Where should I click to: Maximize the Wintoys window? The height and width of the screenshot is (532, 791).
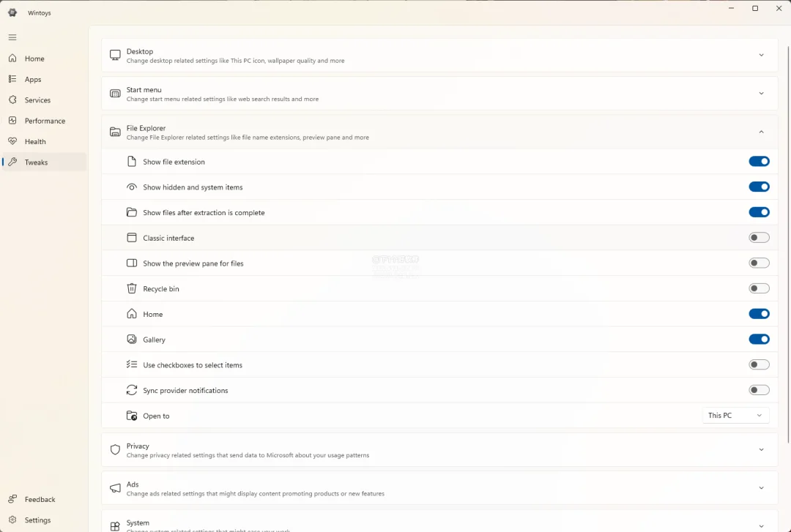click(755, 8)
